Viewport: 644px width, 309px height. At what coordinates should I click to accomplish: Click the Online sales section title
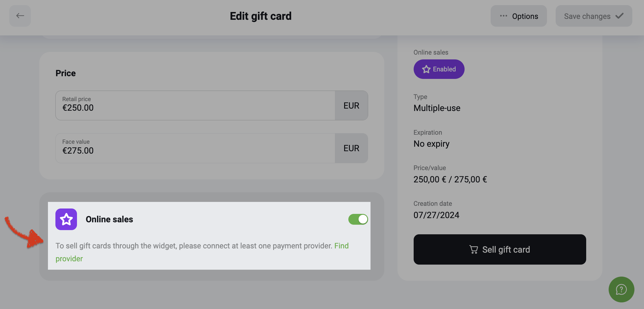point(109,219)
